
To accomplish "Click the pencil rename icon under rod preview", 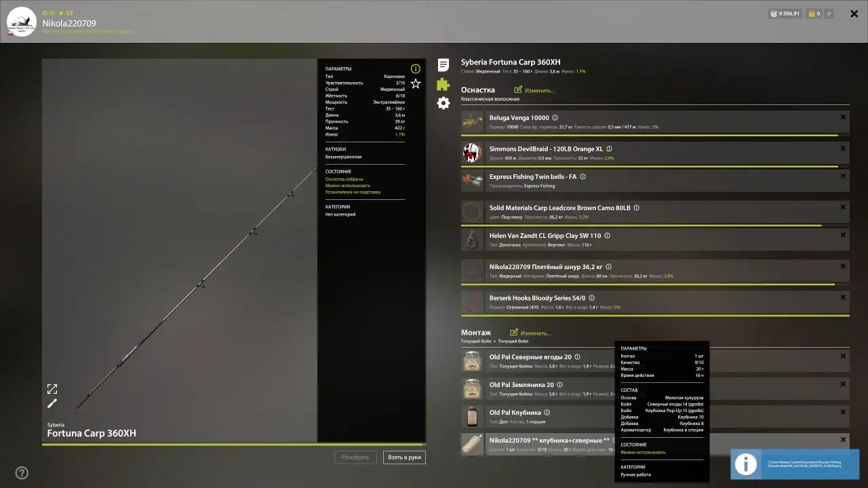I will [x=52, y=403].
